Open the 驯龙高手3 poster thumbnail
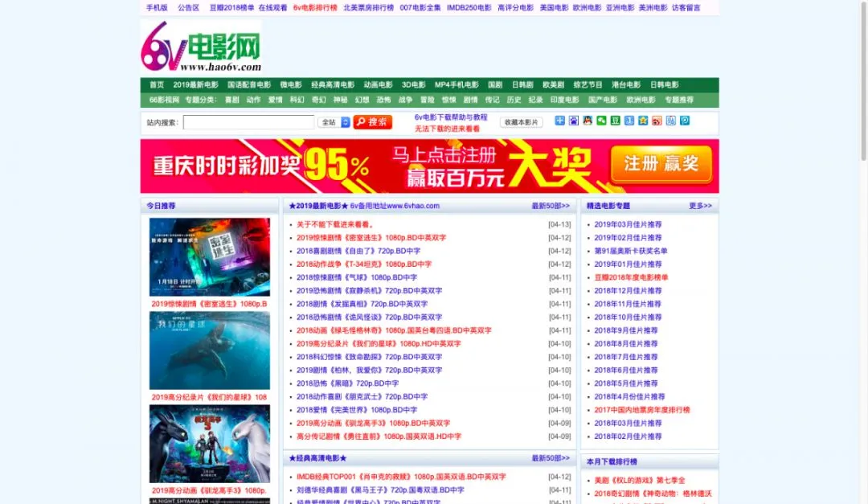Image resolution: width=868 pixels, height=504 pixels. 210,444
